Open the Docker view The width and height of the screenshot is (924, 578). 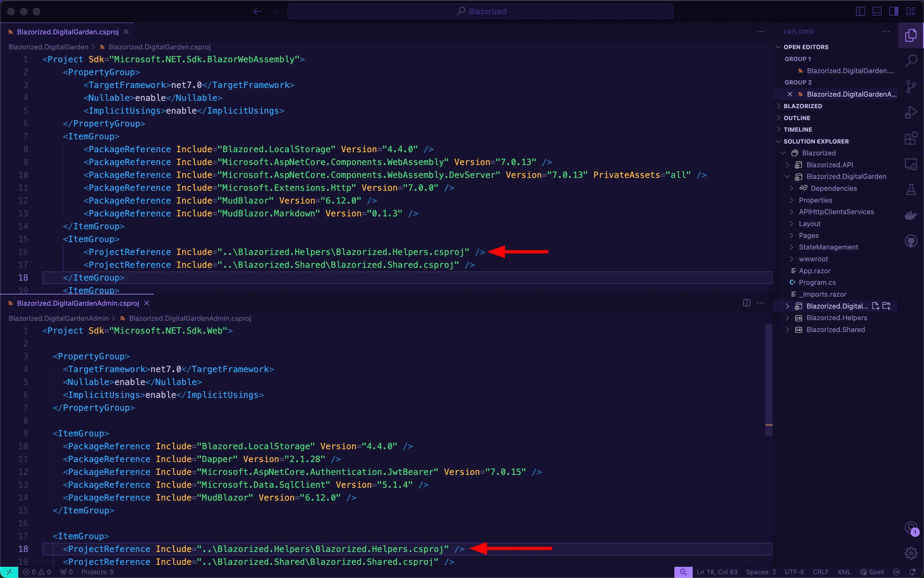point(911,215)
